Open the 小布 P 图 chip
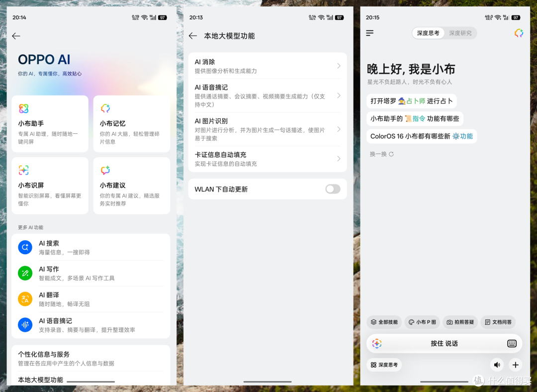537x392 pixels. tap(422, 322)
